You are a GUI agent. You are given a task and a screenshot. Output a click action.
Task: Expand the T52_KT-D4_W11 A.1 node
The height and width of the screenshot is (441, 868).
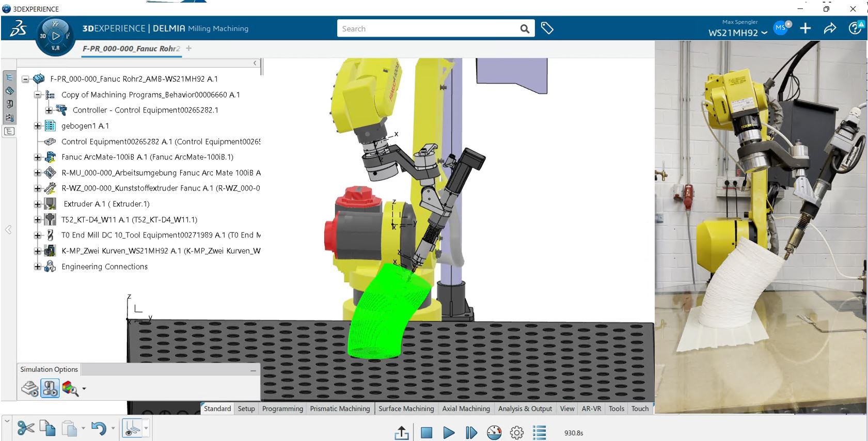click(x=37, y=220)
